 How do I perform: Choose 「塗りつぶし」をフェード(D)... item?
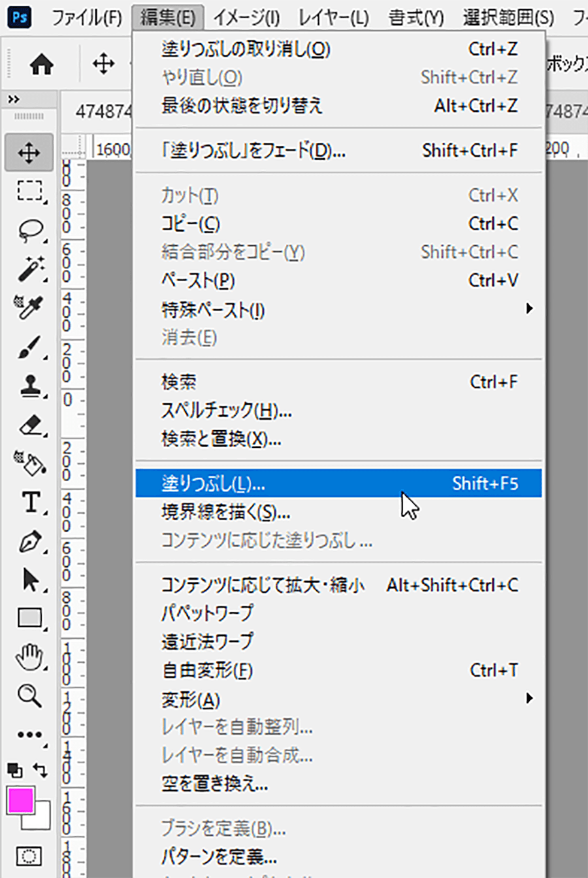[x=338, y=150]
